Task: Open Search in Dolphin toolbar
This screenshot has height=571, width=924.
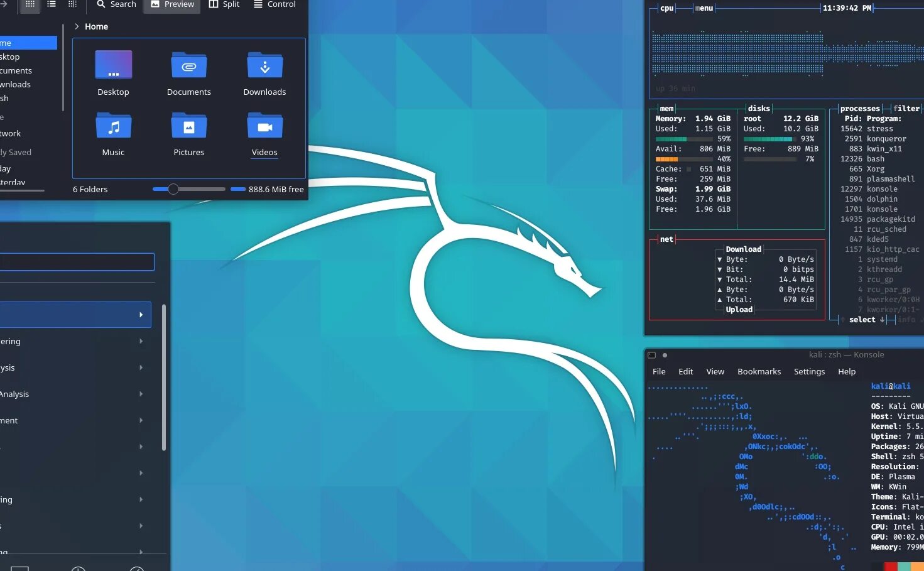Action: click(116, 4)
